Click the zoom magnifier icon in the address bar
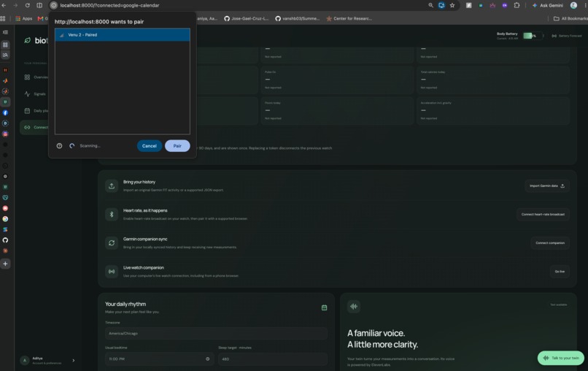 [x=430, y=5]
